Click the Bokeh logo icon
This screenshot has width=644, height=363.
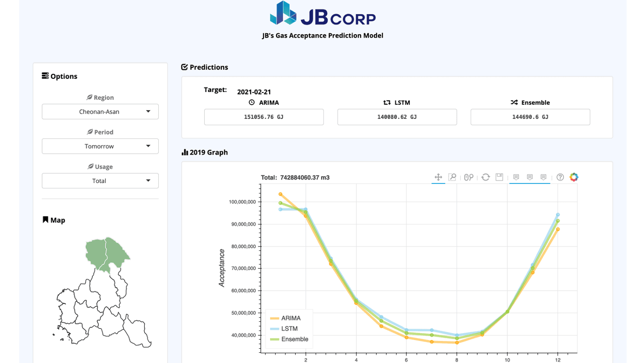(x=574, y=177)
